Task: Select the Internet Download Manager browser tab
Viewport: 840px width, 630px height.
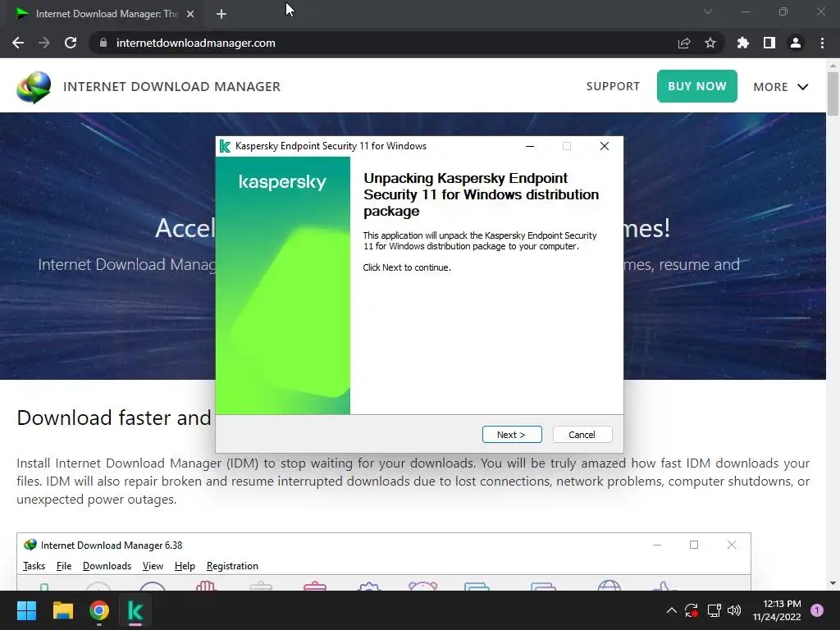Action: [104, 14]
